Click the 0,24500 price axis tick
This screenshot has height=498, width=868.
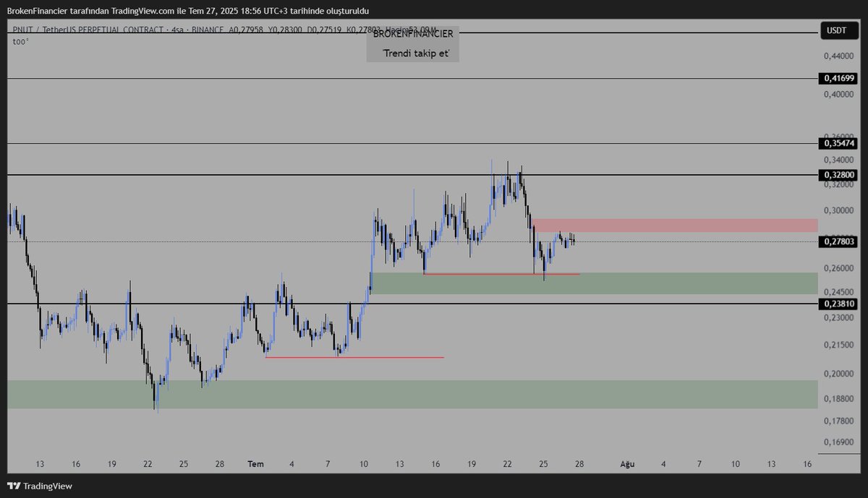point(840,292)
